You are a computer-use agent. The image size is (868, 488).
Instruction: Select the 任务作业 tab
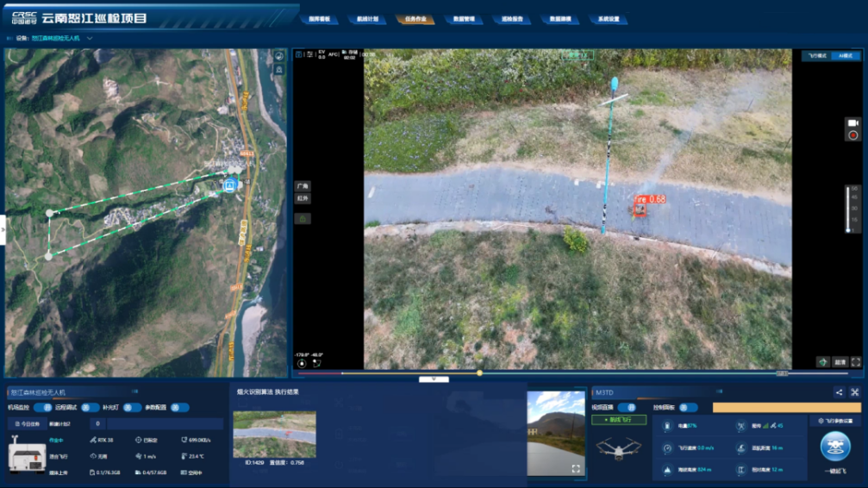(415, 19)
